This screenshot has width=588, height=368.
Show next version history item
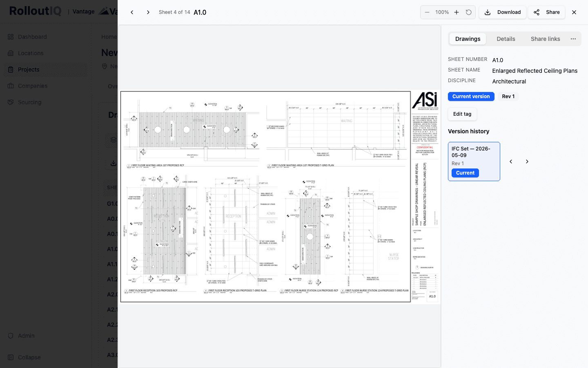point(527,162)
